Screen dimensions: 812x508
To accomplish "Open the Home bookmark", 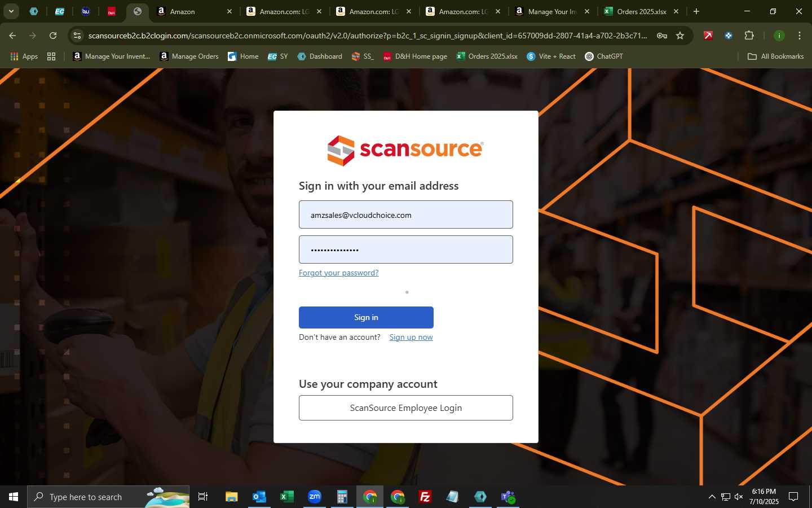I will tap(243, 56).
